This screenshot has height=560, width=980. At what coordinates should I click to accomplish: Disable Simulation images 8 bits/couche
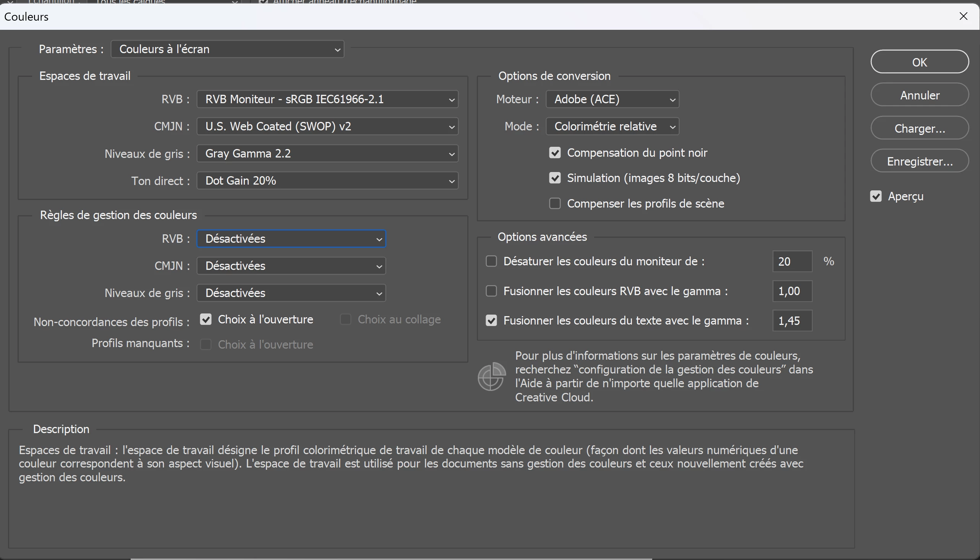coord(554,178)
